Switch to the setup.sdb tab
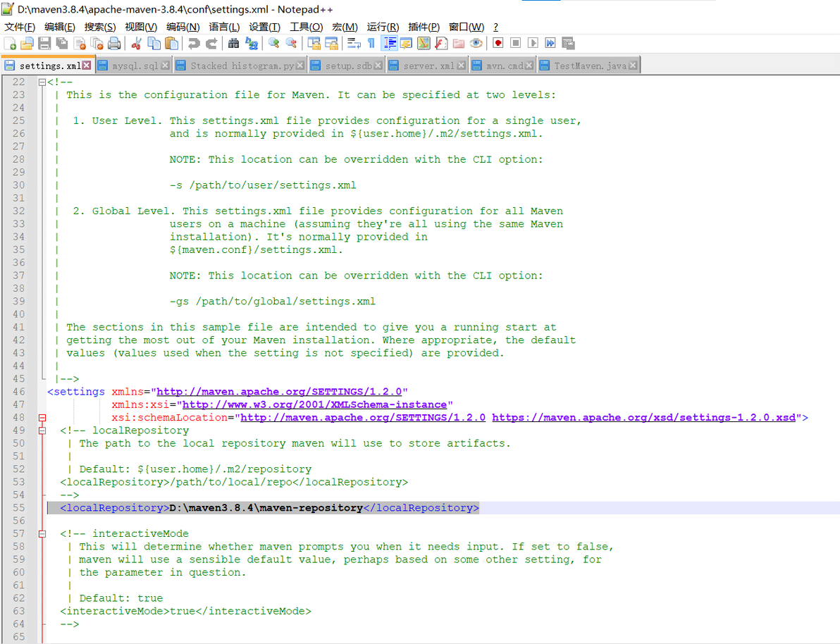Viewport: 840px width, 644px height. click(x=347, y=66)
